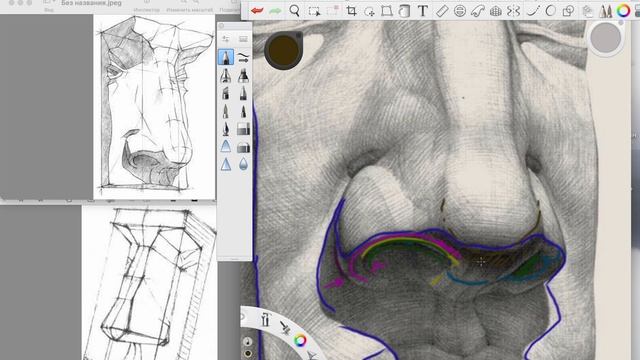
Task: Select the flat gradient fill brush
Action: (x=243, y=129)
